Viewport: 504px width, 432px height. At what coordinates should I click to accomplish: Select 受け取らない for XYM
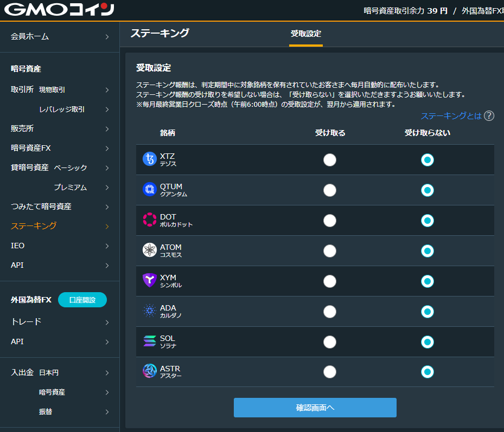coord(427,281)
